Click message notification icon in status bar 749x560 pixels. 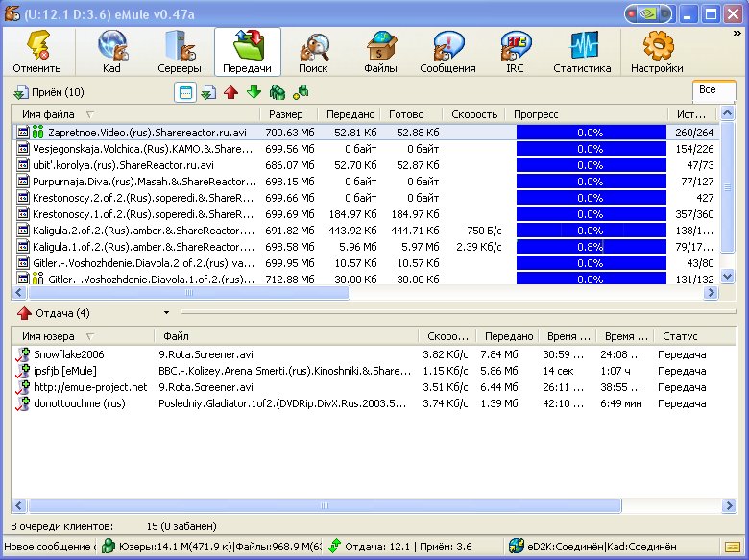[733, 547]
